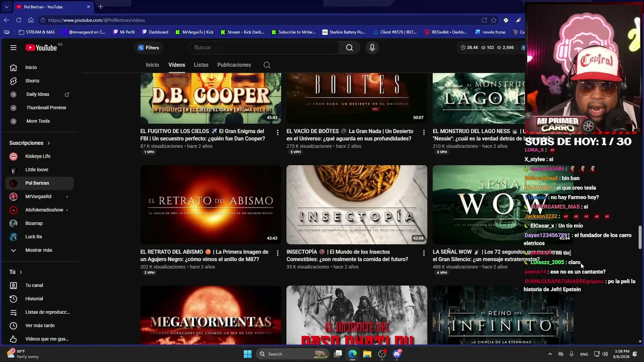The image size is (644, 362).
Task: Open options menu for D.B. Cooper video
Action: click(x=278, y=132)
